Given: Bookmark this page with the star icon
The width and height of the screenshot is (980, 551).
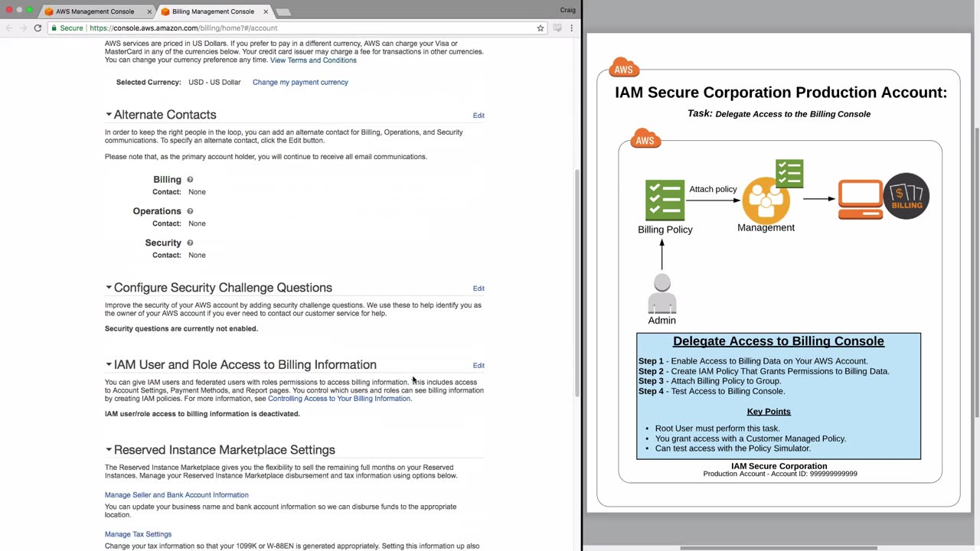Looking at the screenshot, I should (541, 28).
